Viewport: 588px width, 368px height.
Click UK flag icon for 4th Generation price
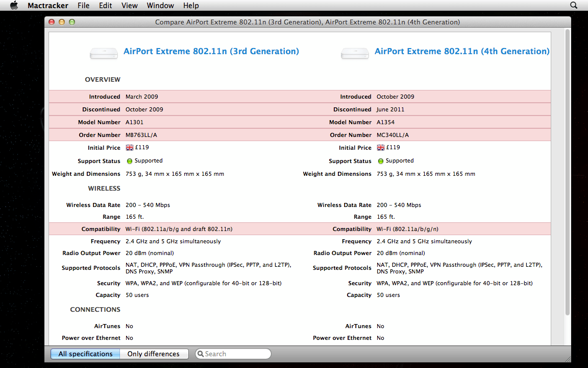(381, 148)
